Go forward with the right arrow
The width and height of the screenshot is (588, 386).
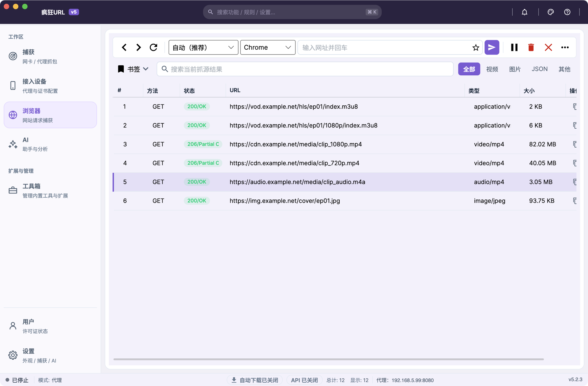tap(138, 47)
